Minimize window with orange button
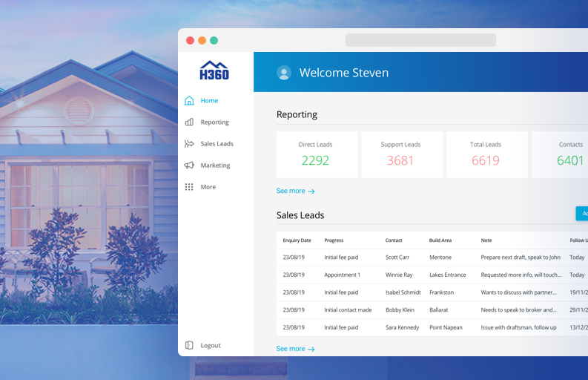 [202, 41]
